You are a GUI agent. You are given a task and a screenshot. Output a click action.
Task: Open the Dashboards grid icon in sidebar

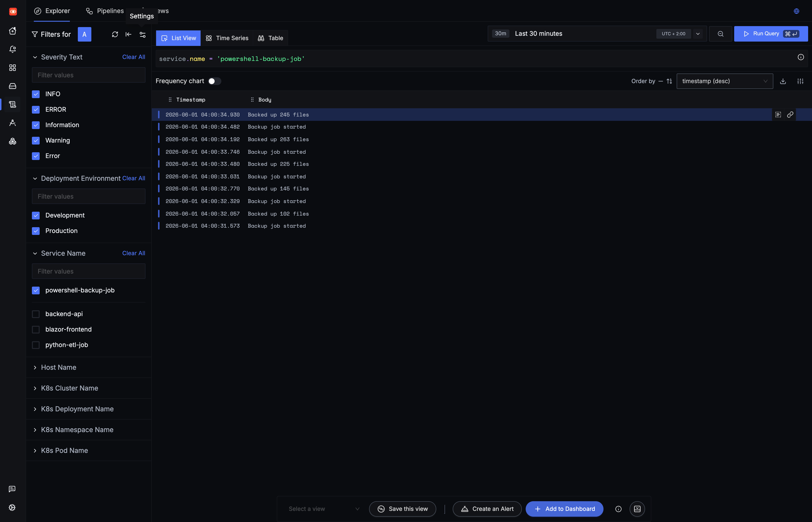[x=13, y=68]
